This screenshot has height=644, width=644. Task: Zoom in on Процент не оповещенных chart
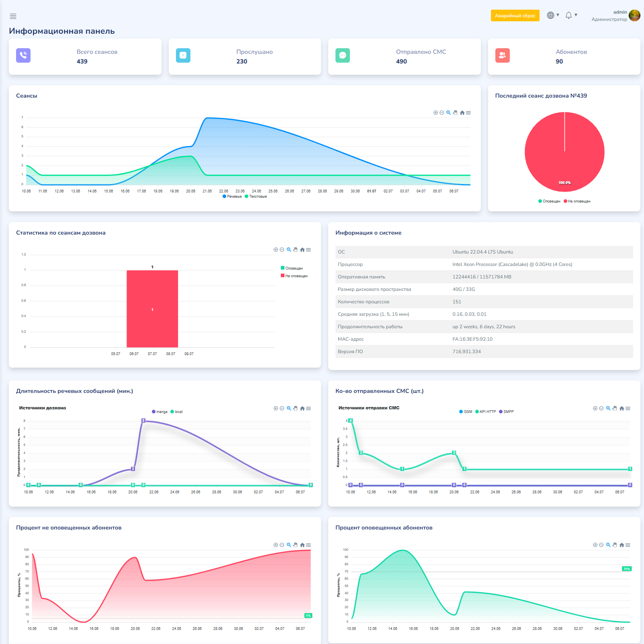click(x=276, y=545)
